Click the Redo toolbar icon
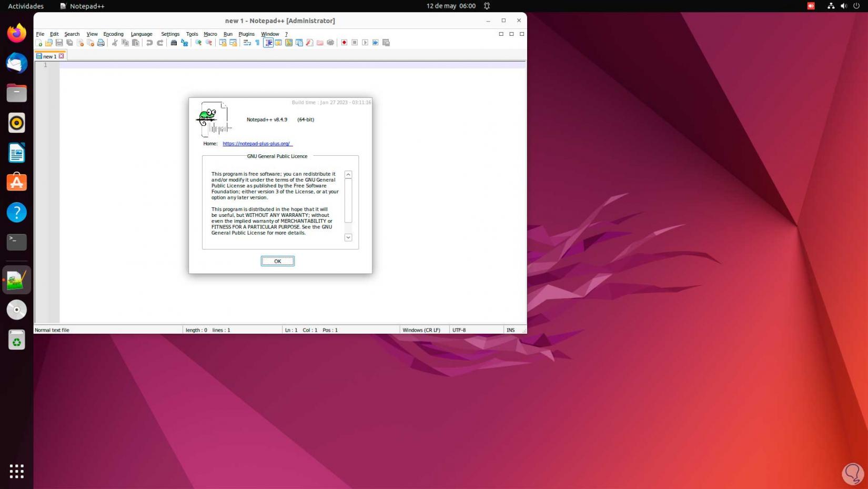 [x=160, y=43]
